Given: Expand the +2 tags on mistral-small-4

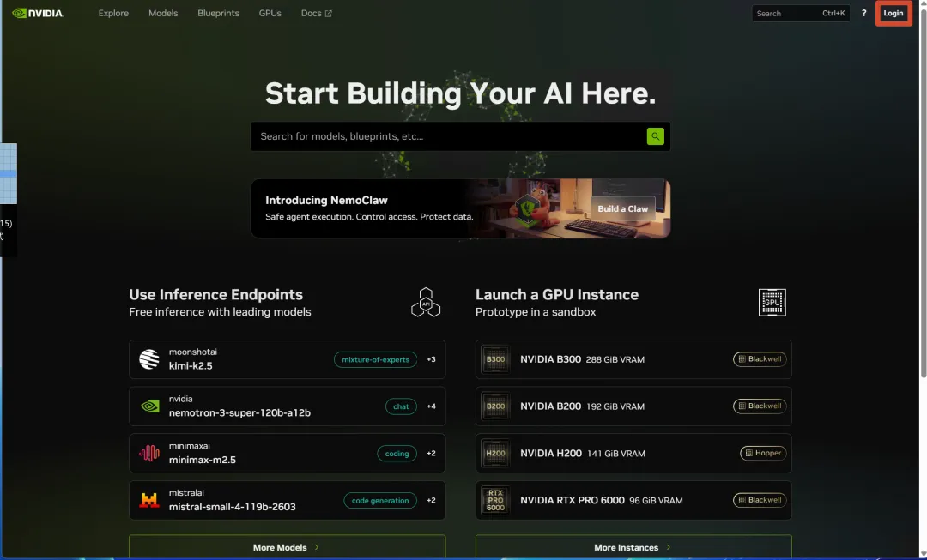Looking at the screenshot, I should point(431,500).
